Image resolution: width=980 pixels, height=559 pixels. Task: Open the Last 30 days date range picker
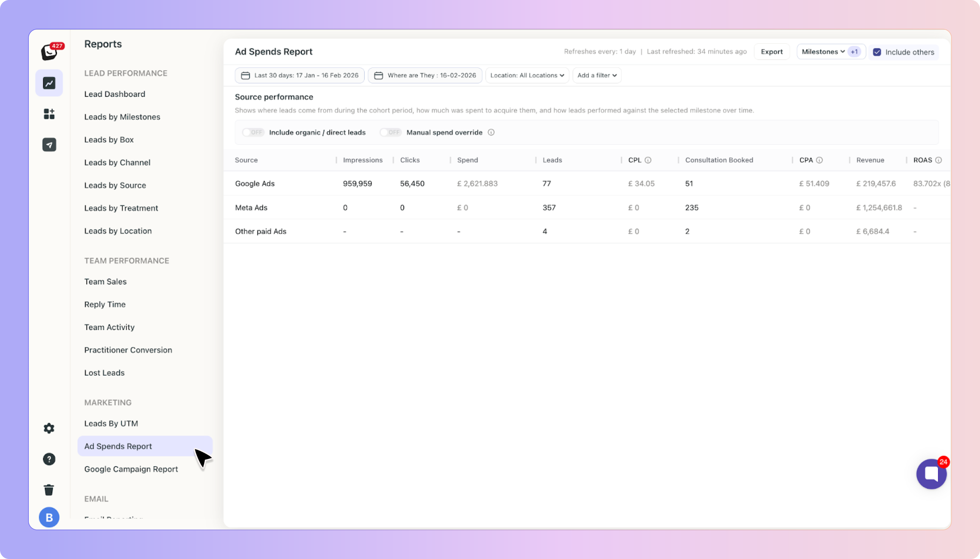click(300, 75)
